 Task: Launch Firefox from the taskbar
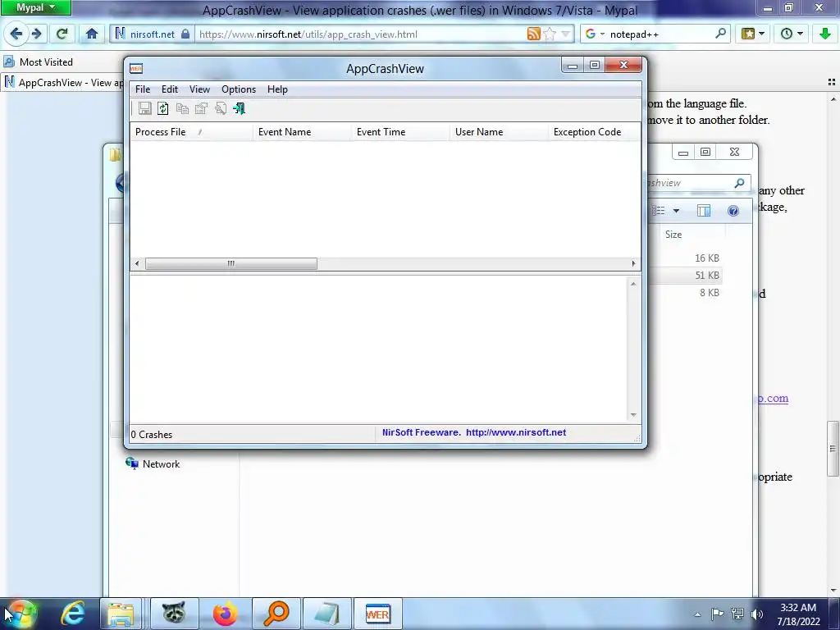(225, 614)
